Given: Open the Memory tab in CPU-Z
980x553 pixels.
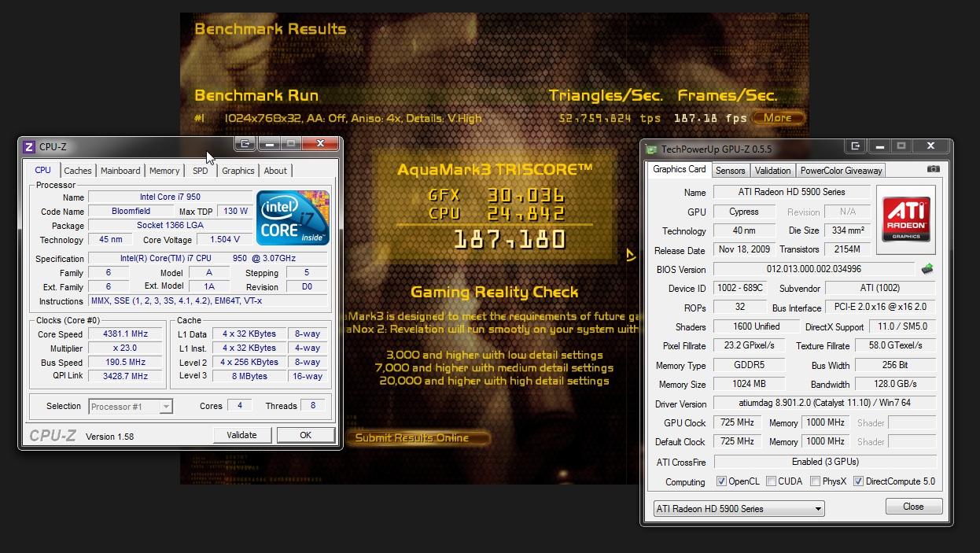Looking at the screenshot, I should point(164,171).
